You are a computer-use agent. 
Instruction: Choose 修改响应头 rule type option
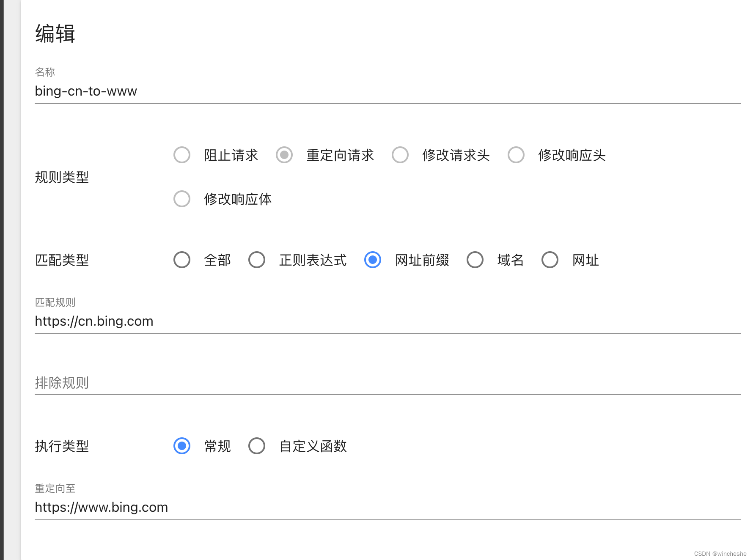coord(516,155)
